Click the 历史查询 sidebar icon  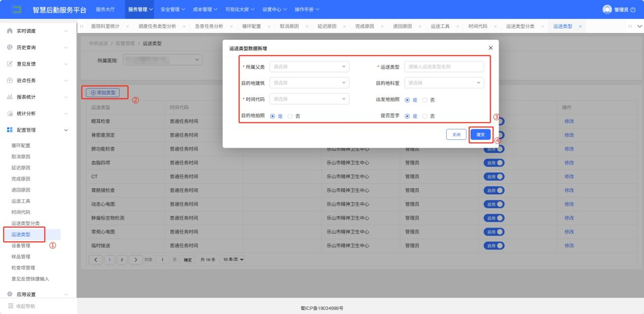[x=9, y=47]
